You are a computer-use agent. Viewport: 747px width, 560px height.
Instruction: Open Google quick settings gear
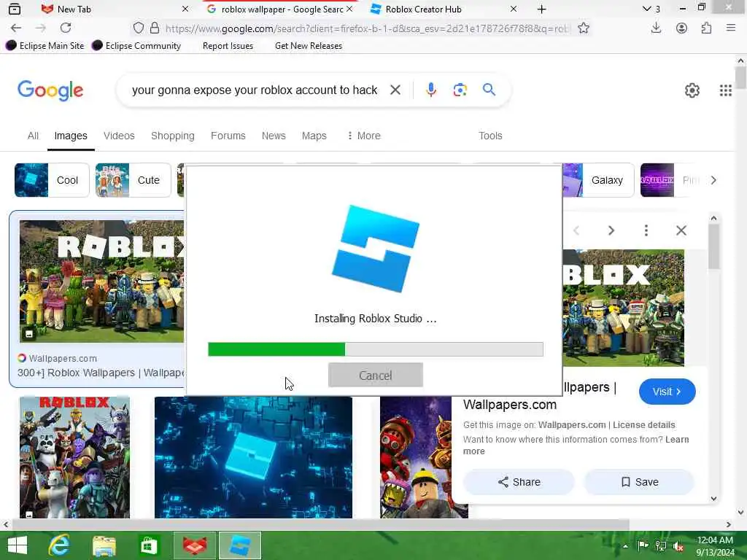coord(692,90)
